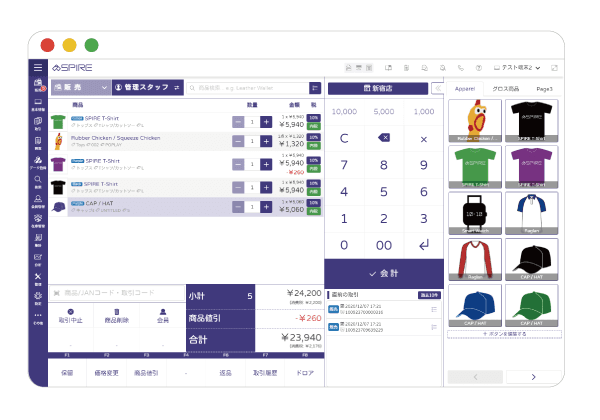Decrease quantity of CAP / HAT item
The height and width of the screenshot is (420, 600).
(237, 207)
